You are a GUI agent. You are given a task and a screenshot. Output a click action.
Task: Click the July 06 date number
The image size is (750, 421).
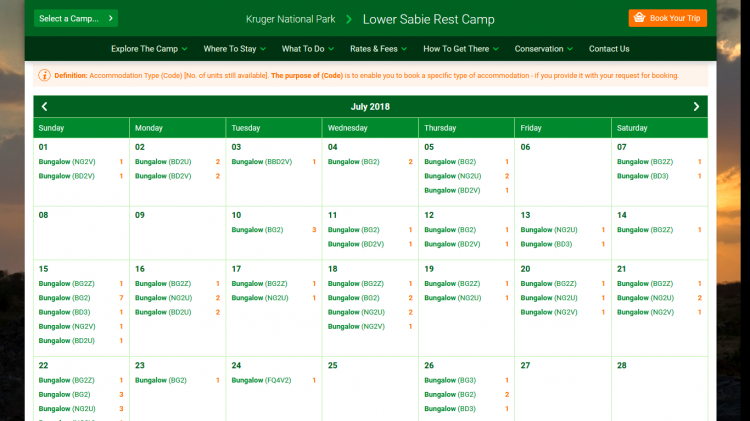coord(525,147)
